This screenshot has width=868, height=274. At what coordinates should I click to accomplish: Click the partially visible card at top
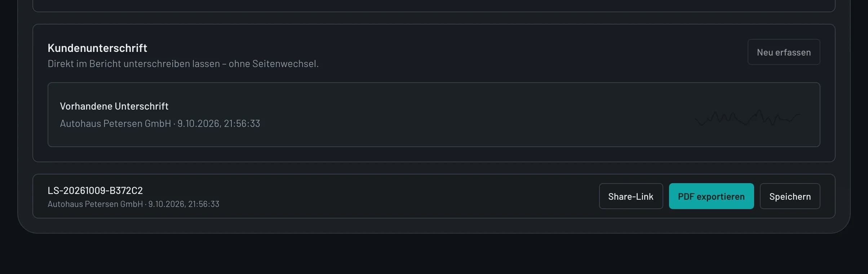[x=434, y=5]
